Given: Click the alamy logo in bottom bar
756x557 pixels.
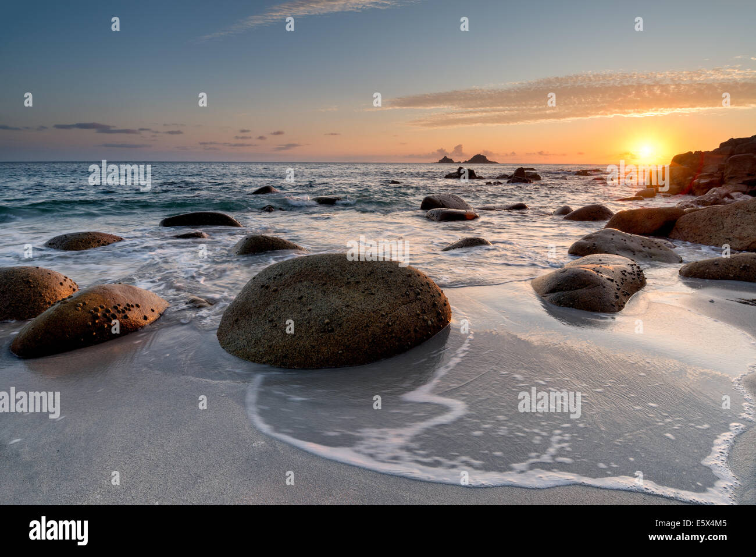Looking at the screenshot, I should (x=58, y=531).
